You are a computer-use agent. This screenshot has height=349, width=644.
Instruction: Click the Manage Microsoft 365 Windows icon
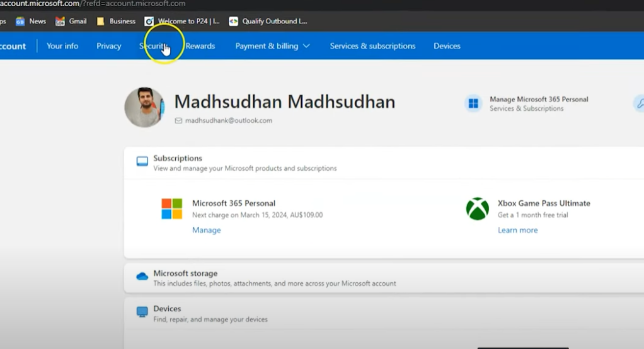click(473, 103)
